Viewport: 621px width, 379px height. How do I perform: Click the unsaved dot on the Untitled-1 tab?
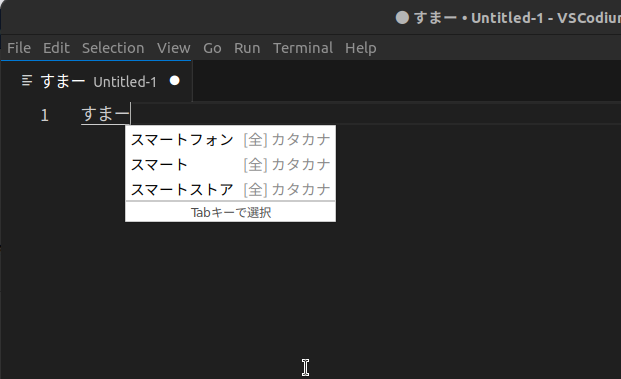click(x=175, y=81)
